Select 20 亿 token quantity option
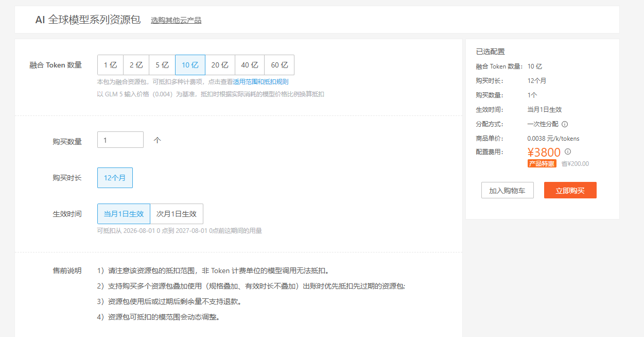 coord(220,65)
